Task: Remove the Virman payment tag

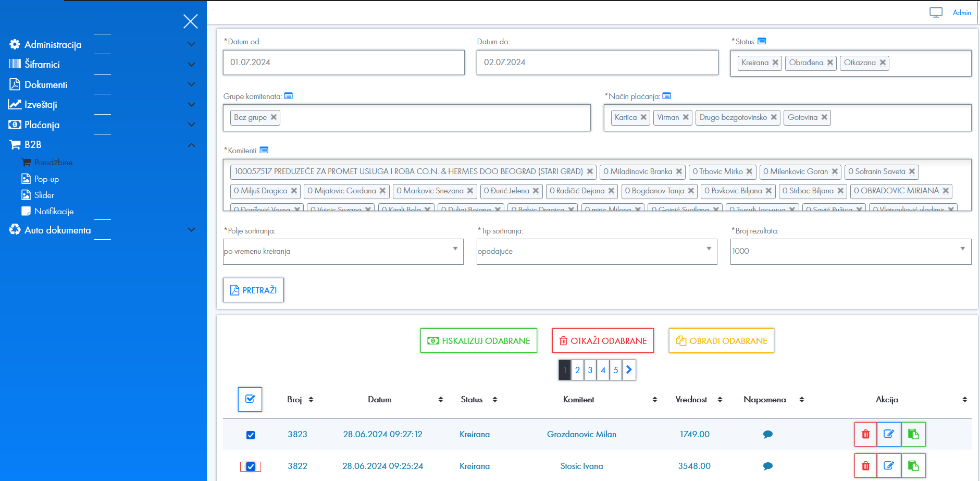Action: point(686,117)
